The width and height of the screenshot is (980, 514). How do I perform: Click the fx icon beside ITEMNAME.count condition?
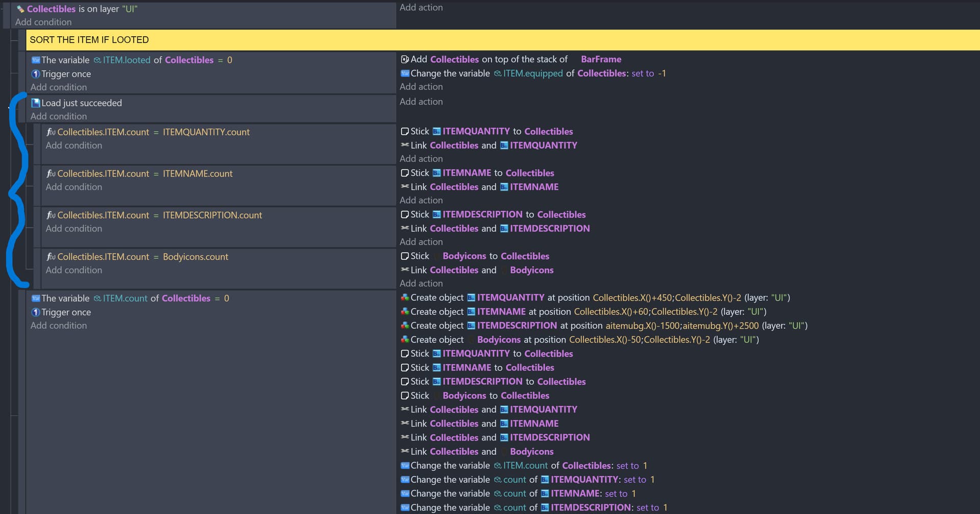(51, 174)
